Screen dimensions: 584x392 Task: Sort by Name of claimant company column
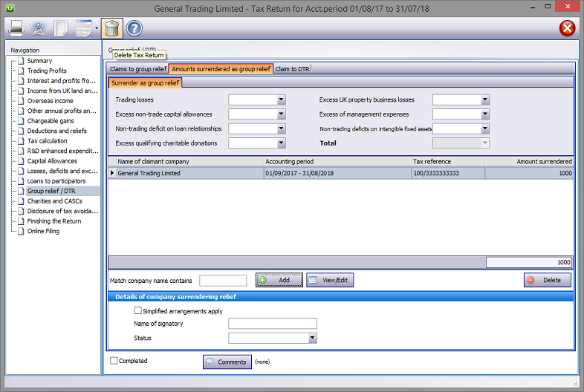[x=189, y=162]
